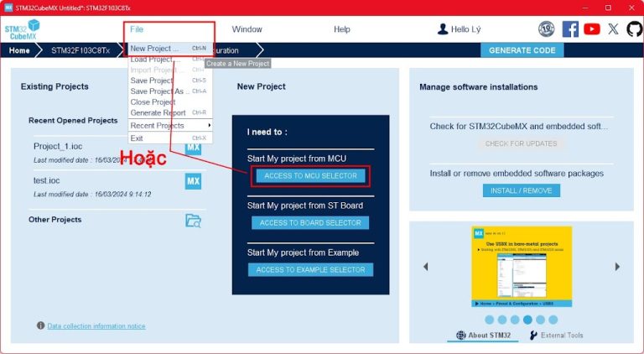The width and height of the screenshot is (644, 354).
Task: Click the Hello Lý user account
Action: click(x=460, y=29)
